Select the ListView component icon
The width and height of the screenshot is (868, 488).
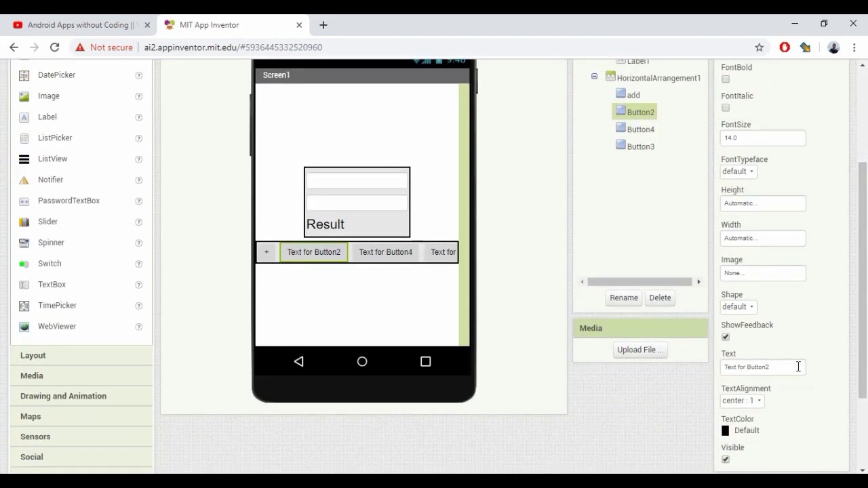[24, 159]
